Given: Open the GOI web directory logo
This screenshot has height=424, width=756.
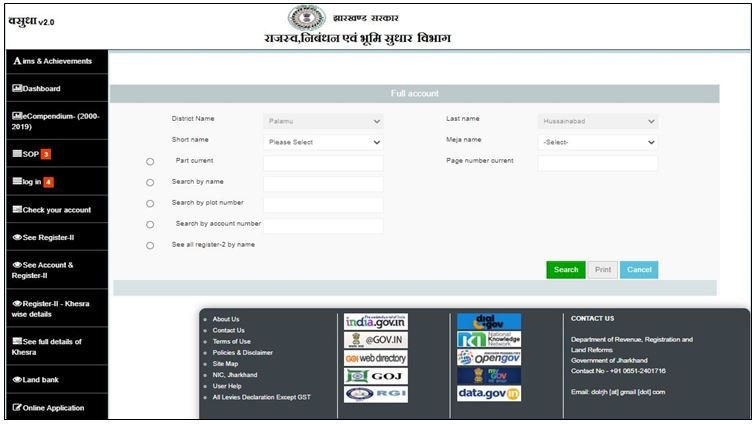Looking at the screenshot, I should 375,358.
